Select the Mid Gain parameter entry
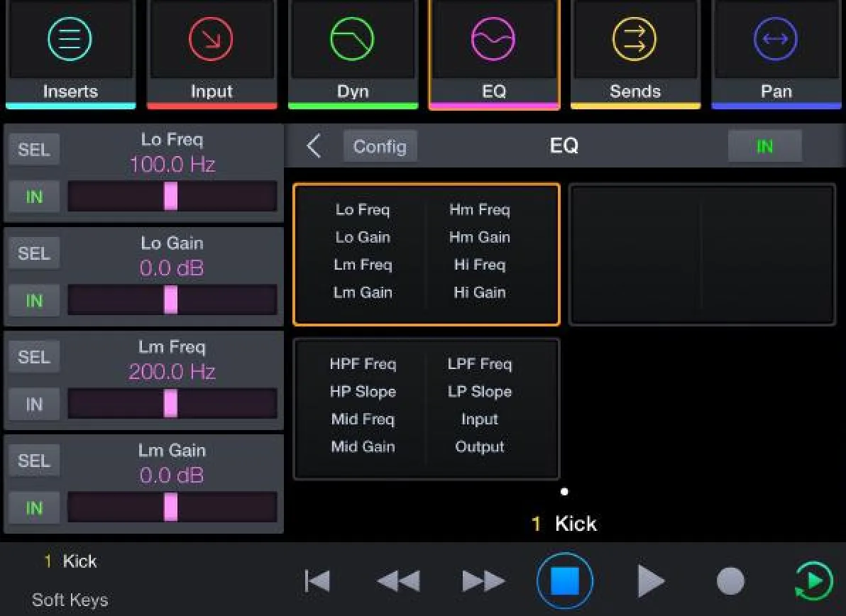The height and width of the screenshot is (616, 846). point(363,446)
